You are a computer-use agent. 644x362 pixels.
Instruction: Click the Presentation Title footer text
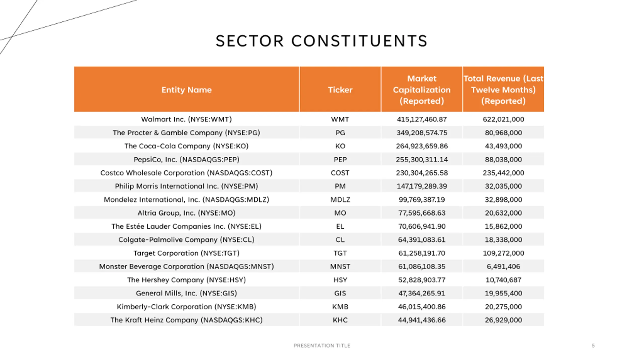pyautogui.click(x=322, y=346)
